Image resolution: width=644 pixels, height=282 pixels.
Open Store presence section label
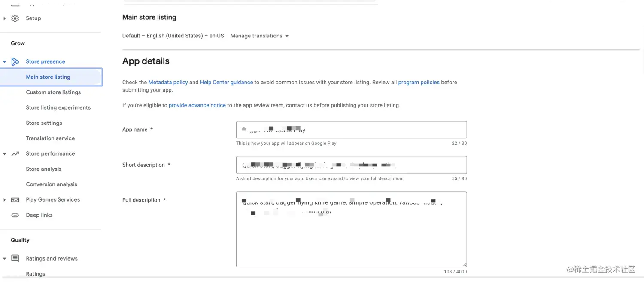pyautogui.click(x=46, y=61)
